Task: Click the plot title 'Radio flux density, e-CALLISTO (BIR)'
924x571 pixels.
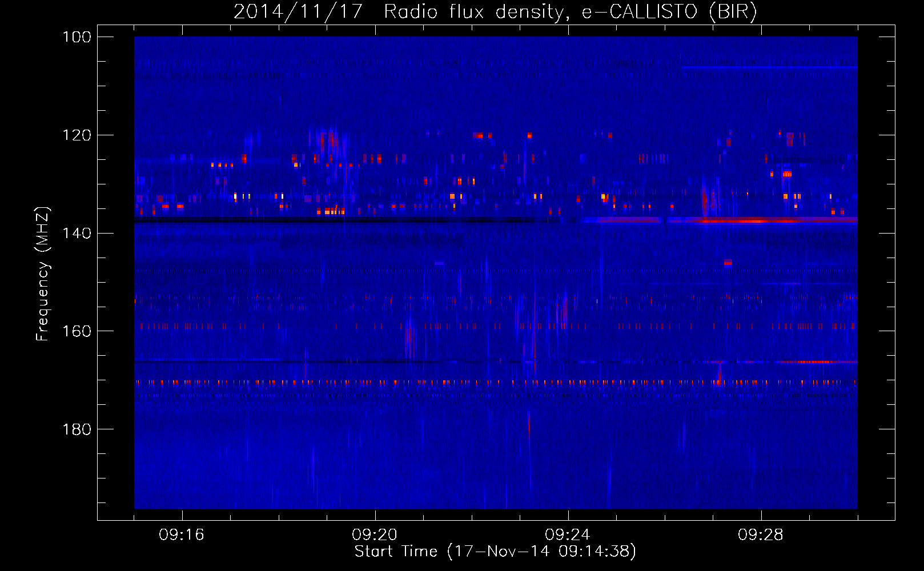Action: coord(570,11)
